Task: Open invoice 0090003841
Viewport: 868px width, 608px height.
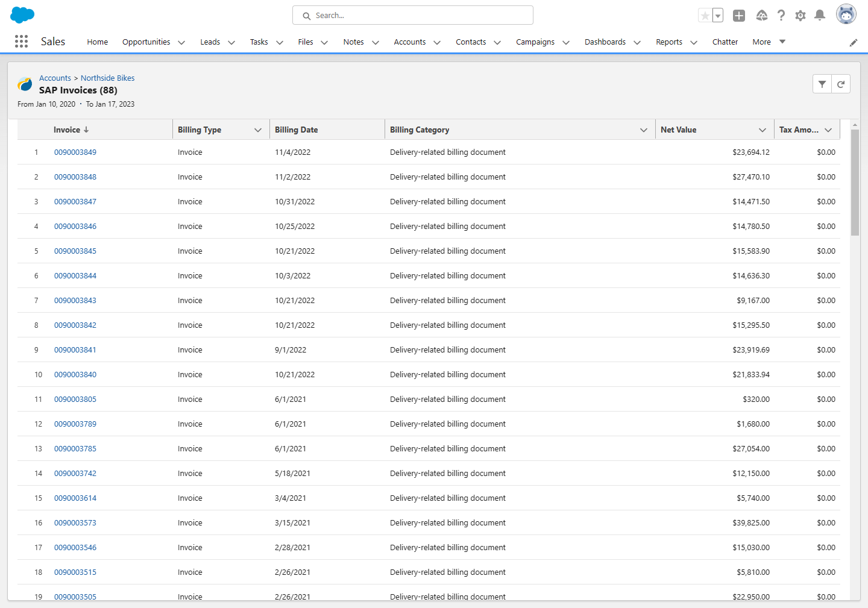Action: [x=75, y=350]
